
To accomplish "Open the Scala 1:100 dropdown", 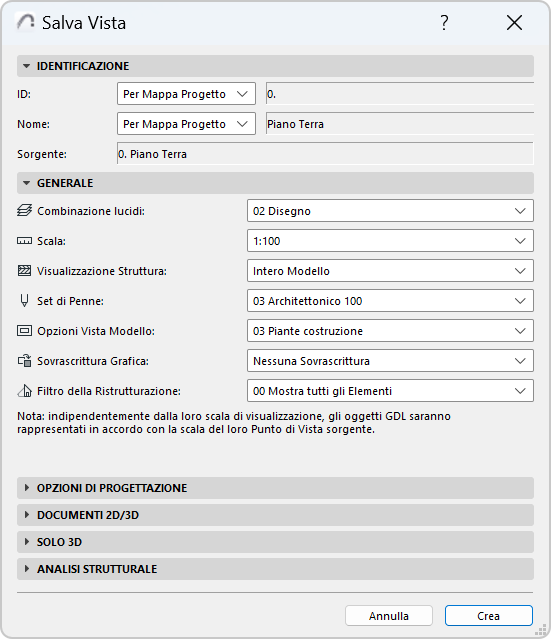I will tap(390, 241).
